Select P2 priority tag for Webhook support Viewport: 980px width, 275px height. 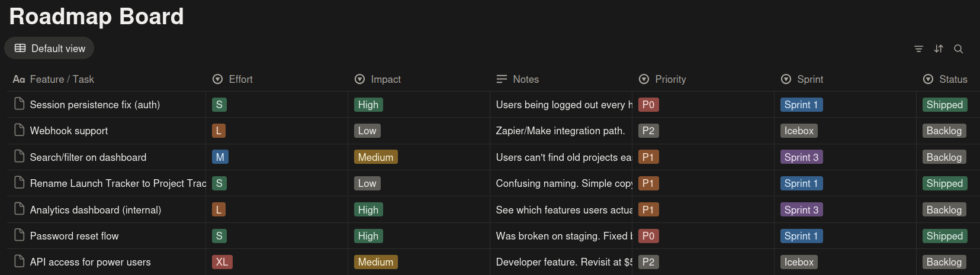click(648, 131)
